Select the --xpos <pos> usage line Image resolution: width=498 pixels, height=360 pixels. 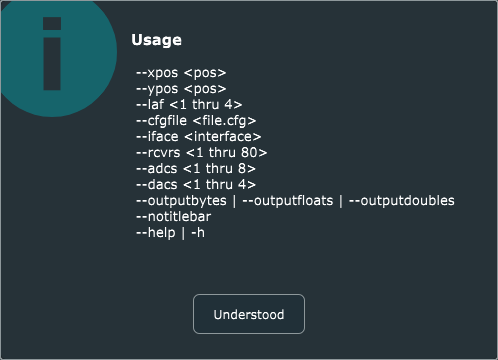(x=181, y=73)
